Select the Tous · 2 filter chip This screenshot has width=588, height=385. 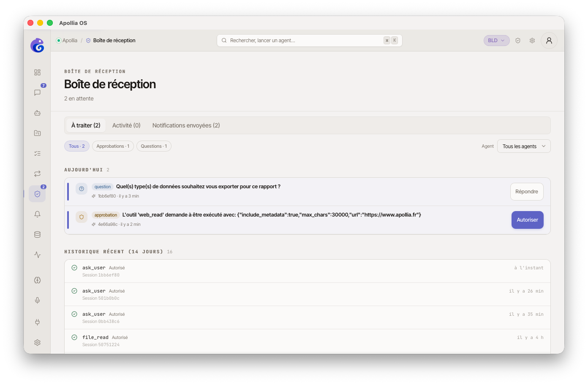tap(77, 146)
